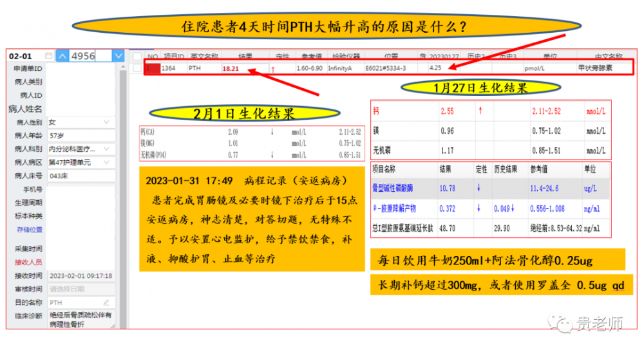
Task: Click the blue up arrow before 4956
Action: 62,56
